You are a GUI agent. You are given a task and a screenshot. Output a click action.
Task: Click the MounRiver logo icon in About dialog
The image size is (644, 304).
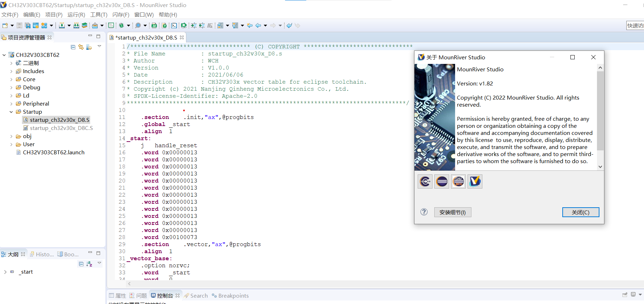[x=475, y=181]
